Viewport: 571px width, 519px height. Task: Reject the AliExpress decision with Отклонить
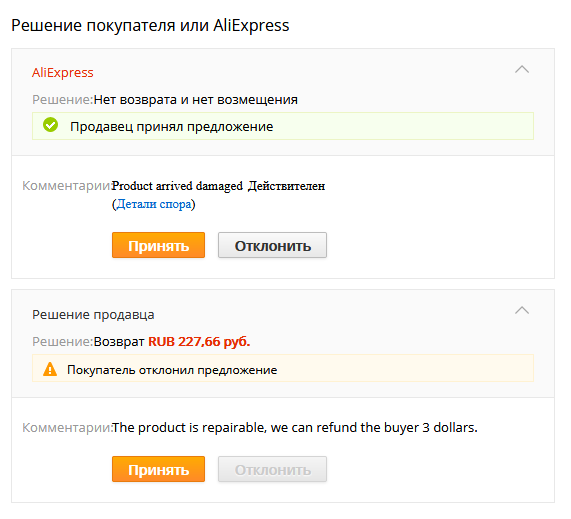pos(272,245)
